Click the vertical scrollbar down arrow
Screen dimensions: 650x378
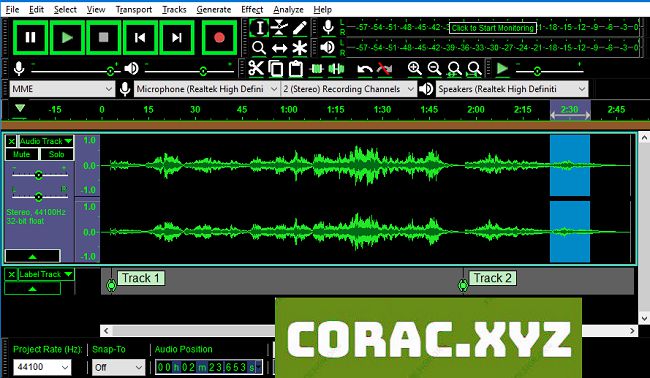point(644,319)
